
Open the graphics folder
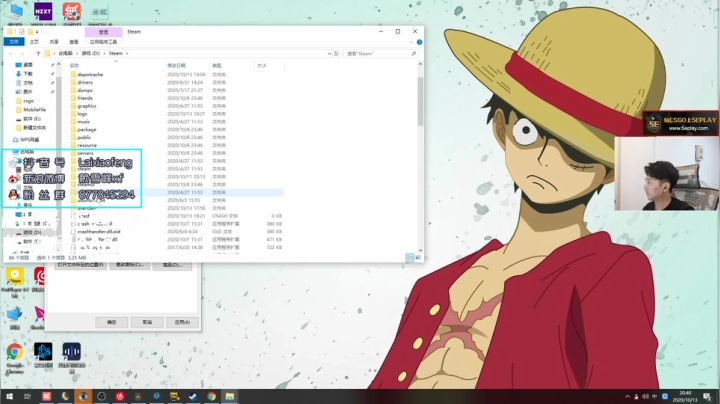(87, 106)
